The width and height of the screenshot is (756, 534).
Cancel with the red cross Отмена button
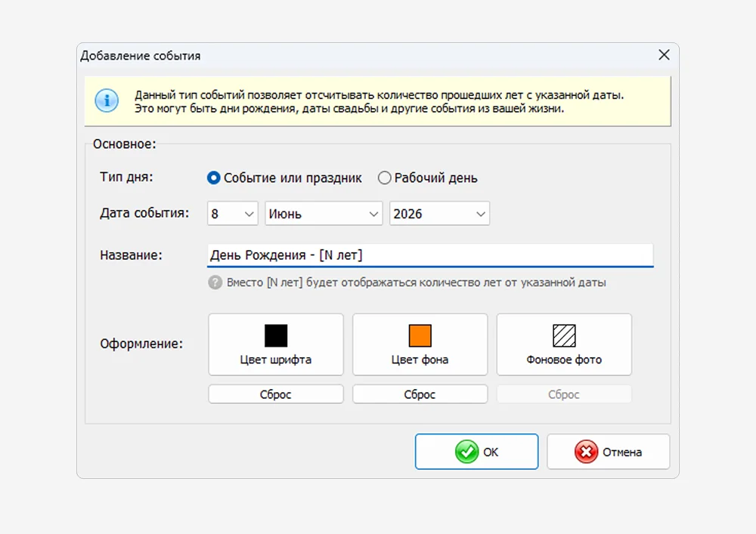pyautogui.click(x=608, y=452)
